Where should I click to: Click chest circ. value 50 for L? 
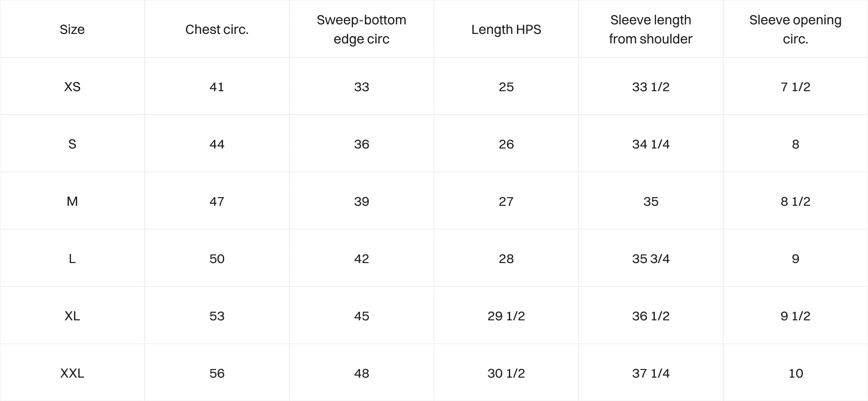pyautogui.click(x=217, y=259)
